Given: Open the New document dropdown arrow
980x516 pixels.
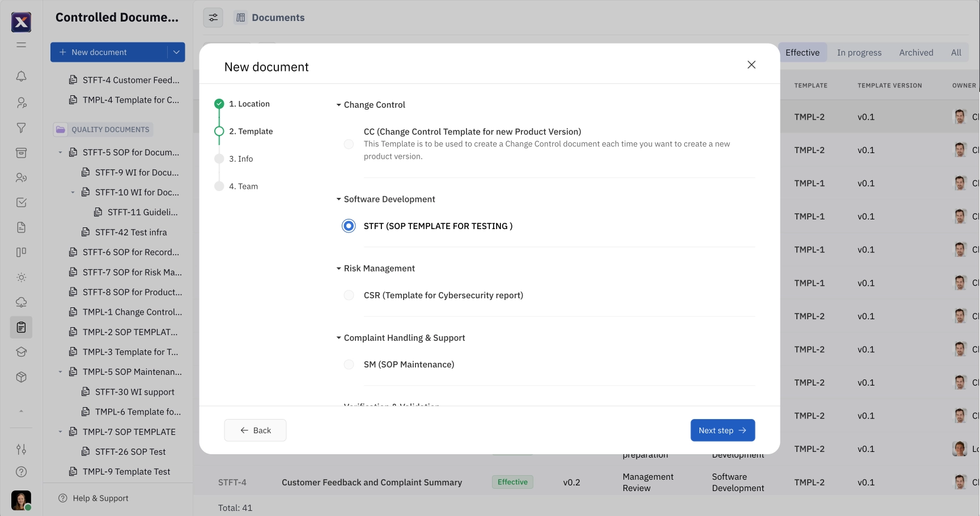Looking at the screenshot, I should point(176,52).
